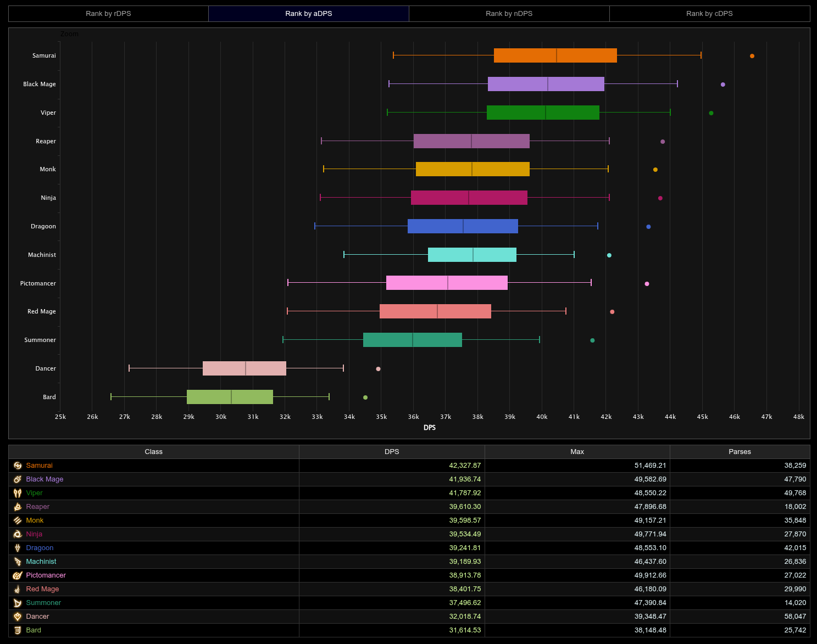The width and height of the screenshot is (817, 644).
Task: Click the teal Summoner box plot bar
Action: click(x=413, y=340)
